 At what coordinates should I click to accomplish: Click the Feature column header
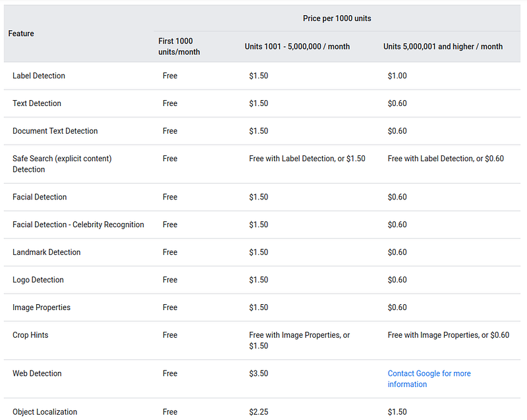[x=21, y=34]
